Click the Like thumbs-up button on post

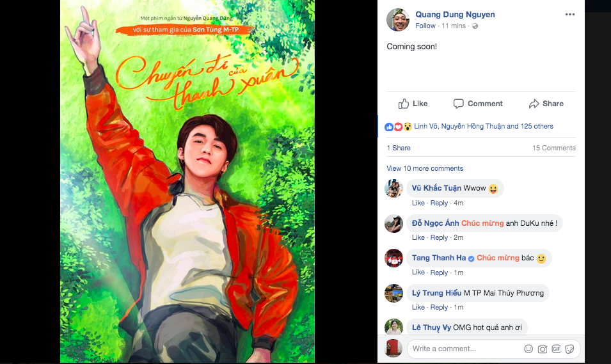point(413,104)
